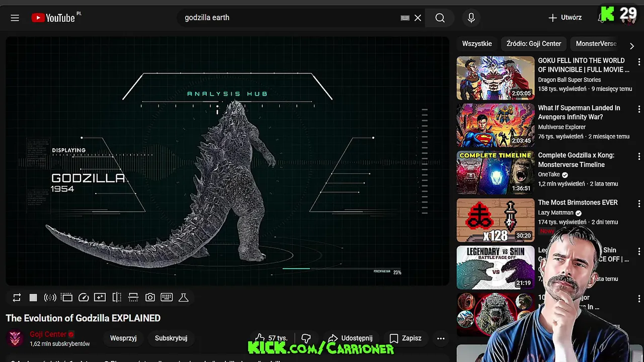Click the pop-up player bars icon
The image size is (644, 362).
click(x=133, y=298)
